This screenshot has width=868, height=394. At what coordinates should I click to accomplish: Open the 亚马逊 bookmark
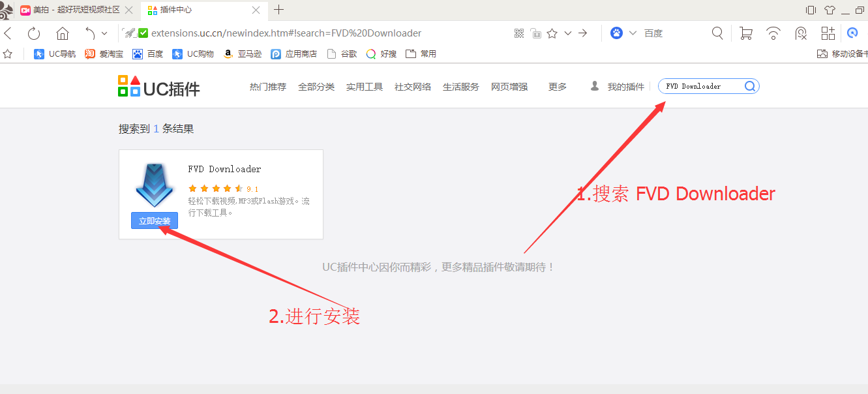243,54
